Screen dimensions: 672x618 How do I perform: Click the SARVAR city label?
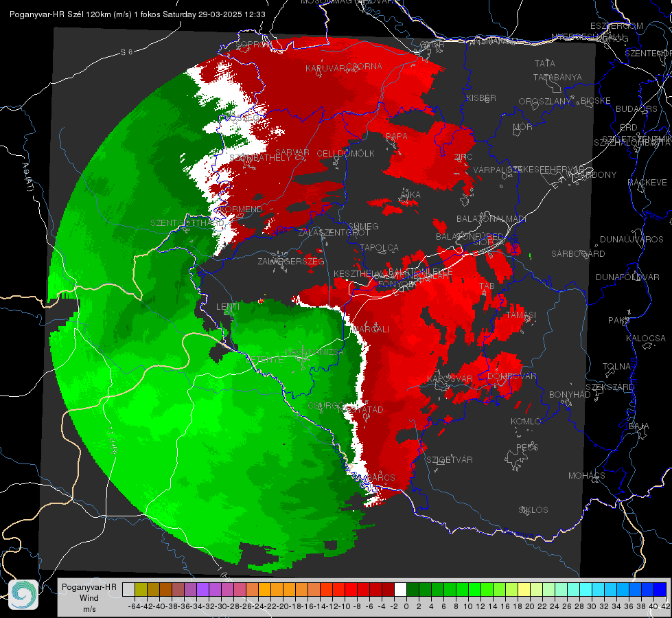(x=292, y=152)
